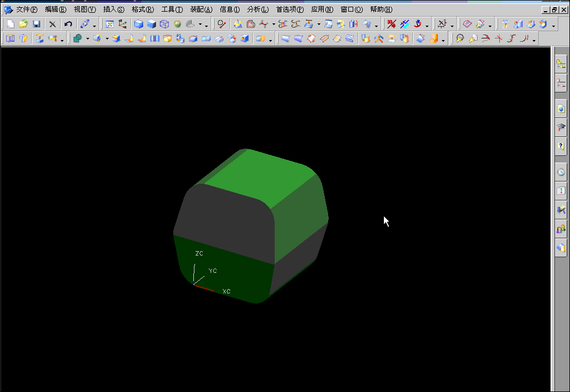The image size is (570, 392).
Task: Open the Assembly Navigator panel icon
Action: [x=561, y=63]
